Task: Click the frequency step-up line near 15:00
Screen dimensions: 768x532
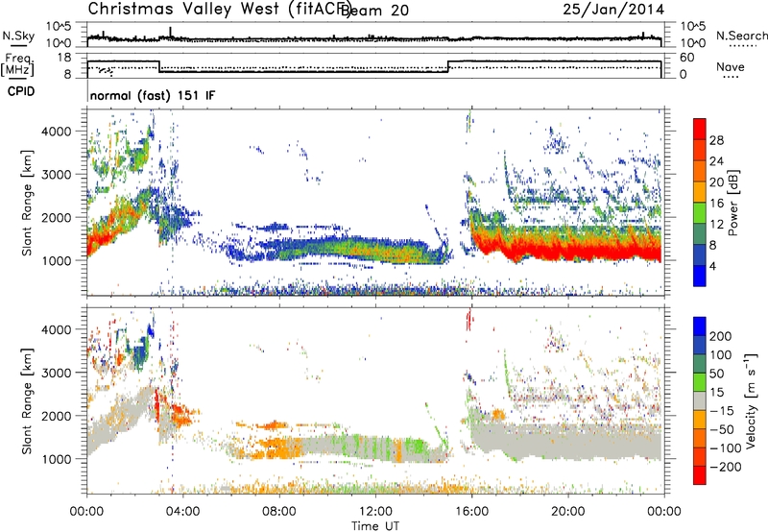Action: pyautogui.click(x=448, y=66)
